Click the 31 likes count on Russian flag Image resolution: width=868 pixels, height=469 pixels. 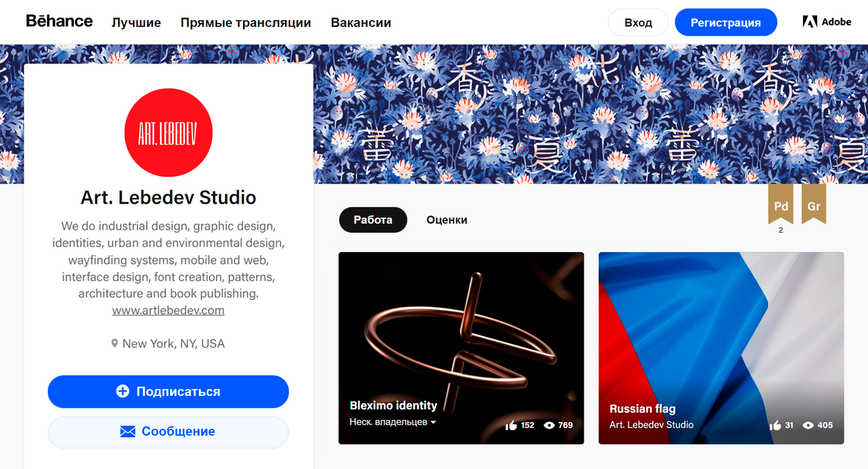click(789, 425)
